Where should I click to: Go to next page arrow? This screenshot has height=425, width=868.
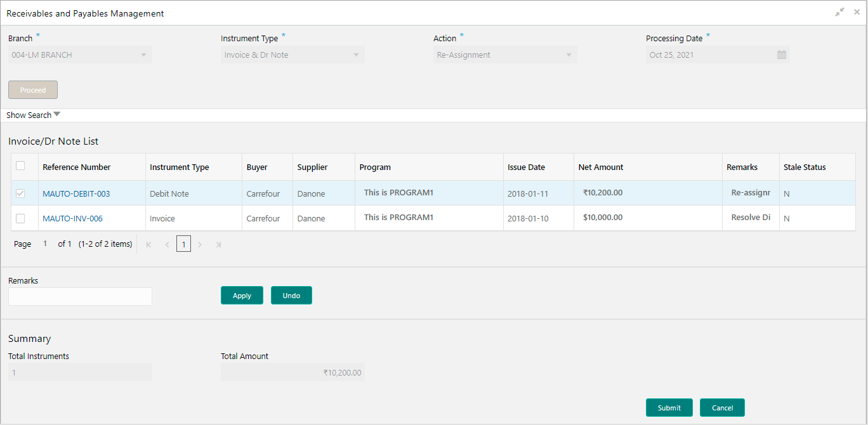pyautogui.click(x=200, y=244)
